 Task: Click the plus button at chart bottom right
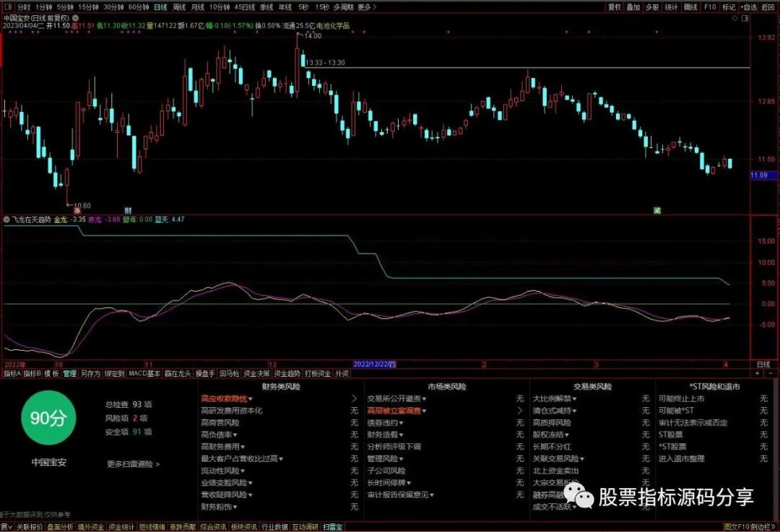coord(758,373)
